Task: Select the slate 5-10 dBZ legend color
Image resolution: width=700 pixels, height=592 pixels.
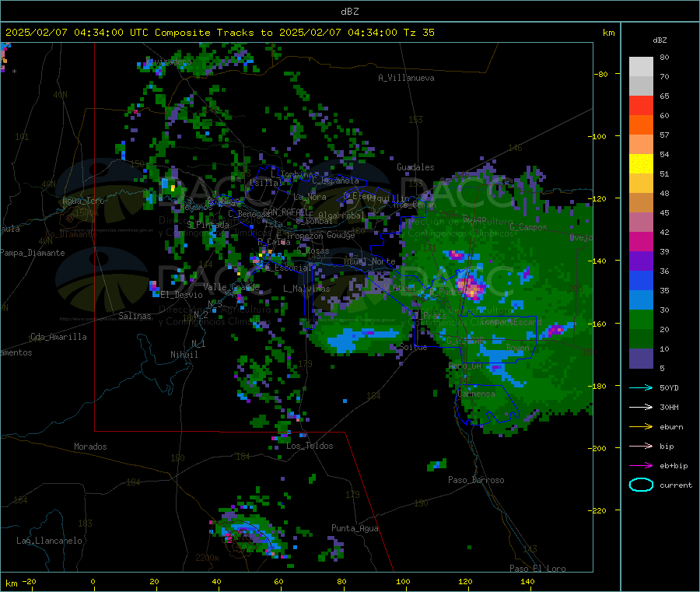Action: (641, 359)
